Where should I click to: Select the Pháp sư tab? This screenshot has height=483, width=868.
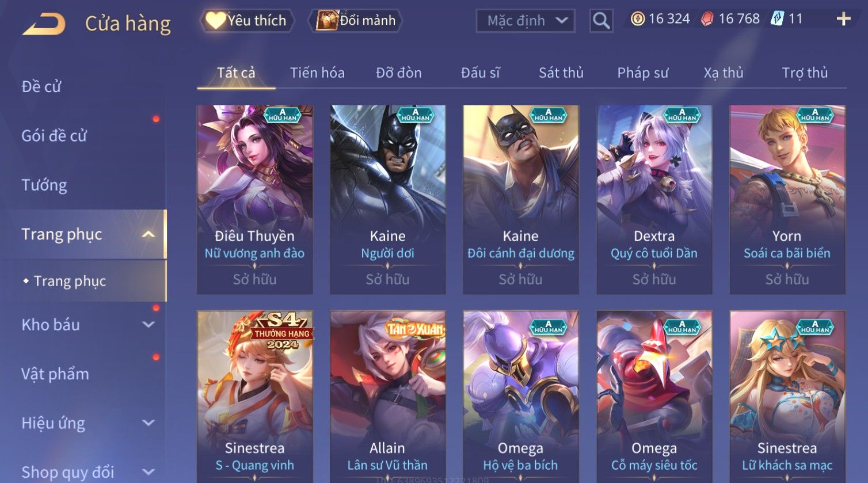tap(642, 73)
